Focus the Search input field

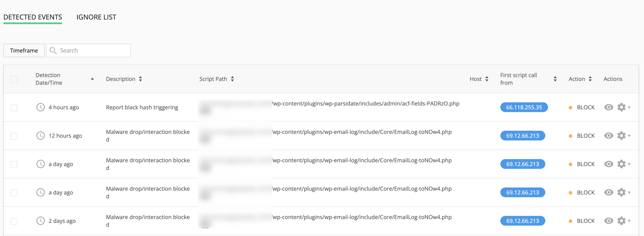93,51
